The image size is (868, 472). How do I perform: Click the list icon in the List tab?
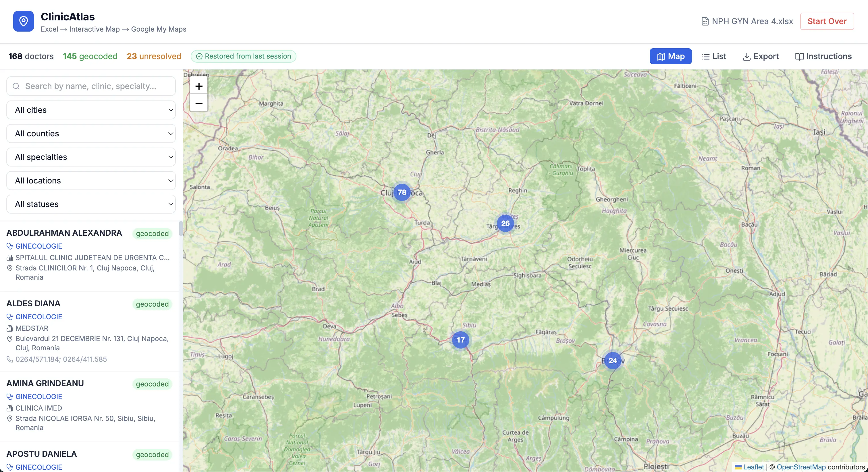[x=705, y=57]
